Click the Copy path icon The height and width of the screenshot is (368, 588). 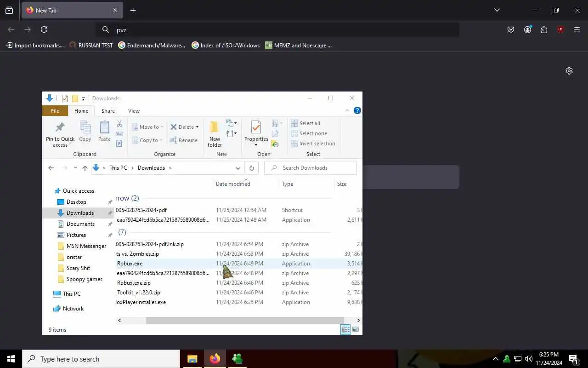point(119,134)
